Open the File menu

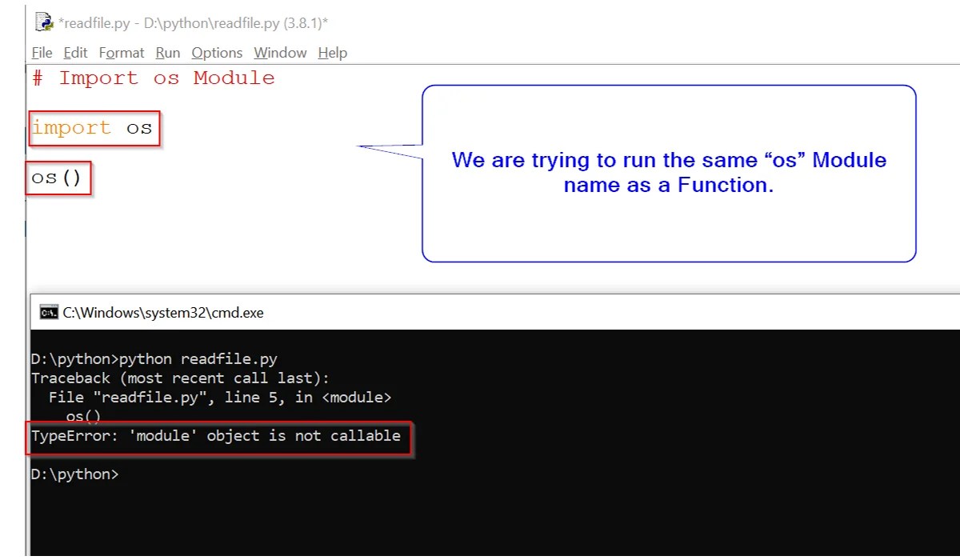coord(41,53)
